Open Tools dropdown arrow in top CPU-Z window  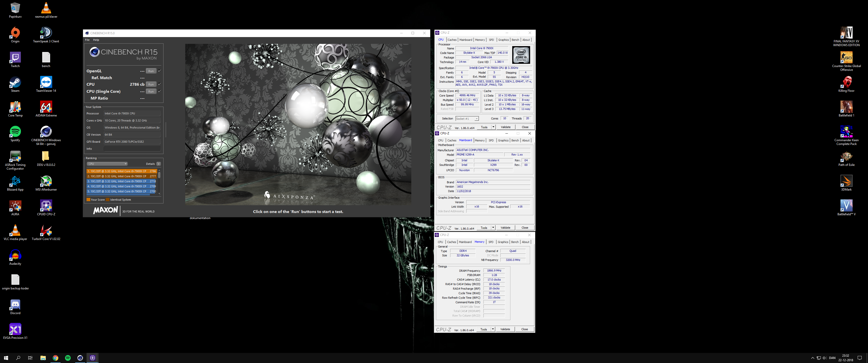tap(493, 127)
